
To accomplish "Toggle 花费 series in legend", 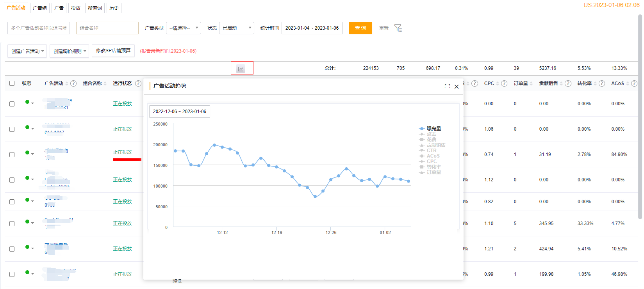I will (428, 140).
